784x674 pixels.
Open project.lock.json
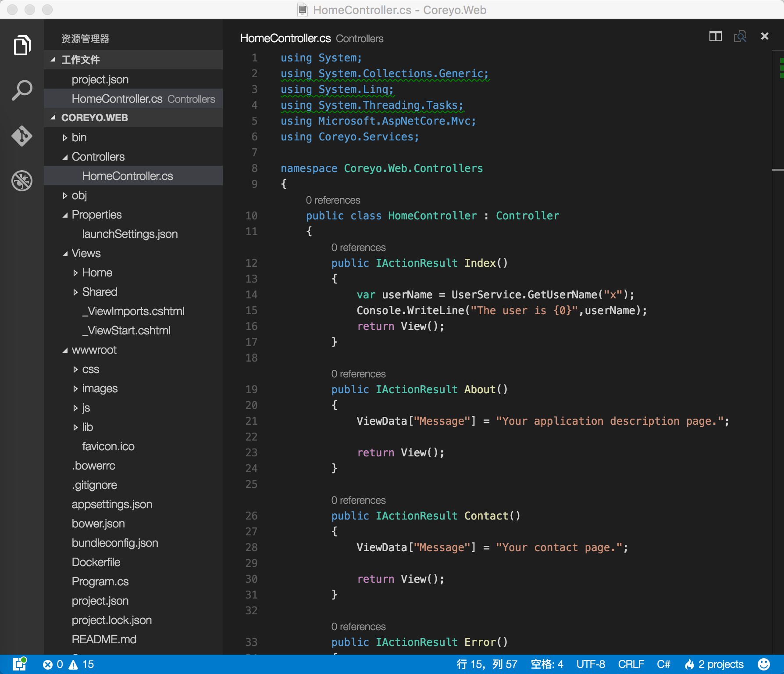133,620
